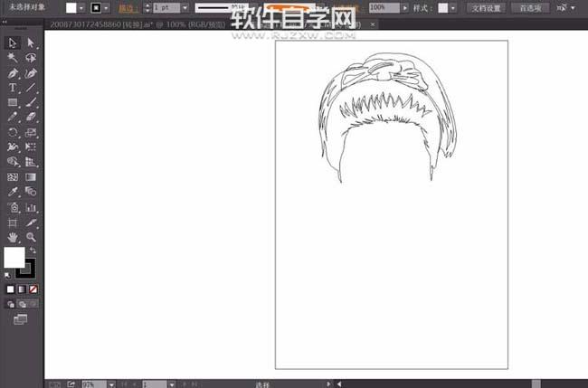This screenshot has height=388, width=588.
Task: Open graphic style swatch dropdown
Action: pyautogui.click(x=453, y=8)
